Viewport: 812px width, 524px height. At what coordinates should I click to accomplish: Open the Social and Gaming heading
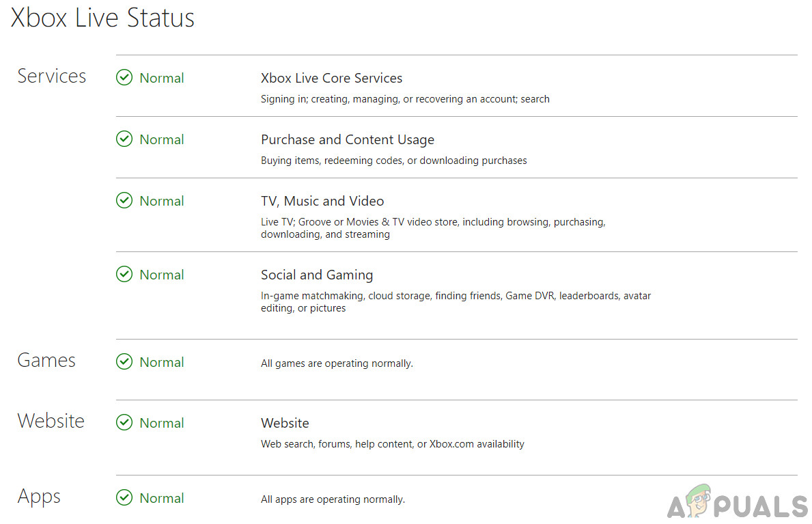coord(317,275)
